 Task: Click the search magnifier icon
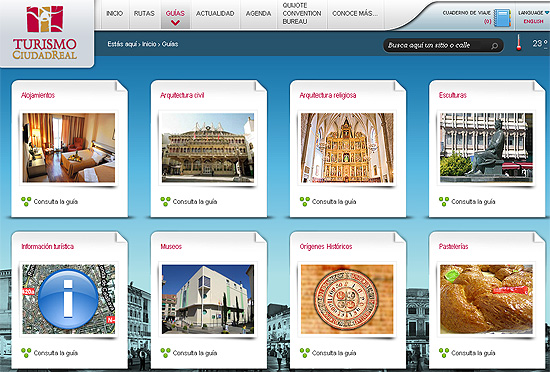pyautogui.click(x=495, y=46)
